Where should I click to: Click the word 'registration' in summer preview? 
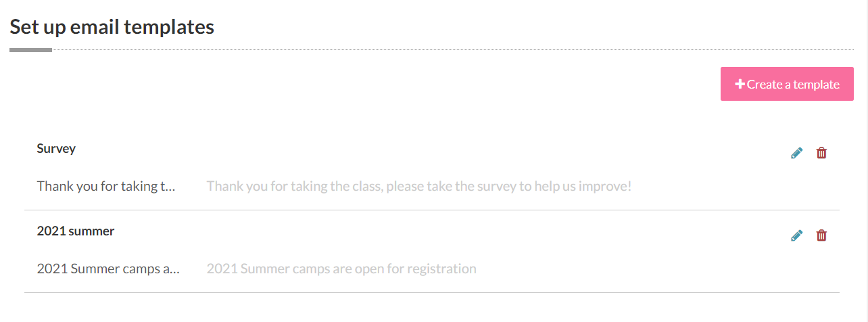pos(443,269)
